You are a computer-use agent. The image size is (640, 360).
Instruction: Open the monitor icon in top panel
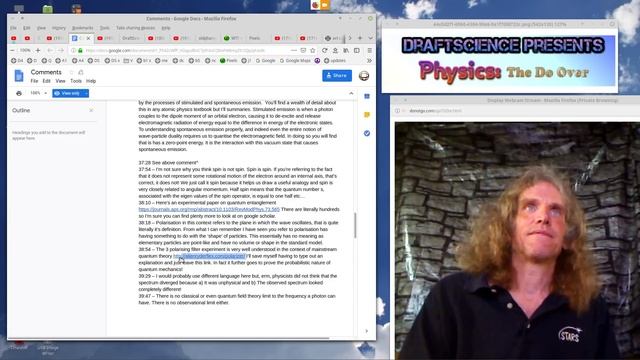19,8
